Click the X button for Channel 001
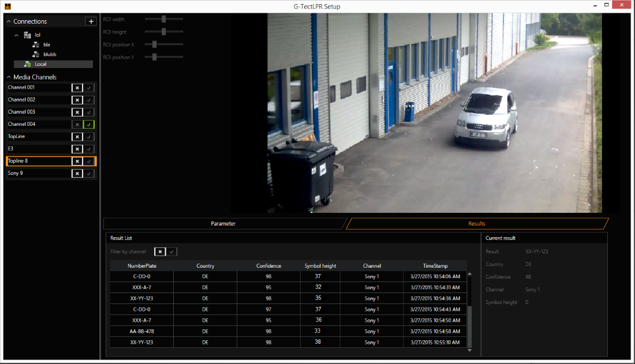The height and width of the screenshot is (364, 635). point(77,87)
